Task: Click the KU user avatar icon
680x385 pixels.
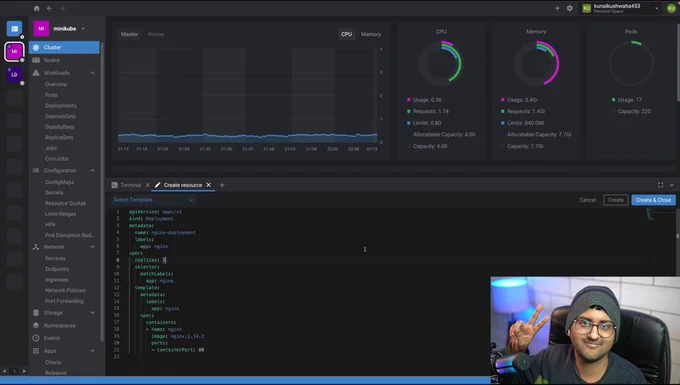Action: pos(671,8)
